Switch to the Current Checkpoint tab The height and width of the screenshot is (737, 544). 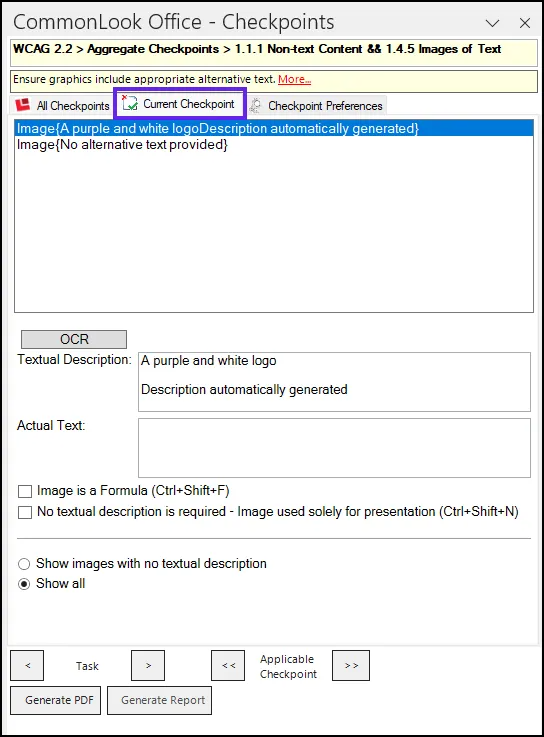click(x=180, y=104)
